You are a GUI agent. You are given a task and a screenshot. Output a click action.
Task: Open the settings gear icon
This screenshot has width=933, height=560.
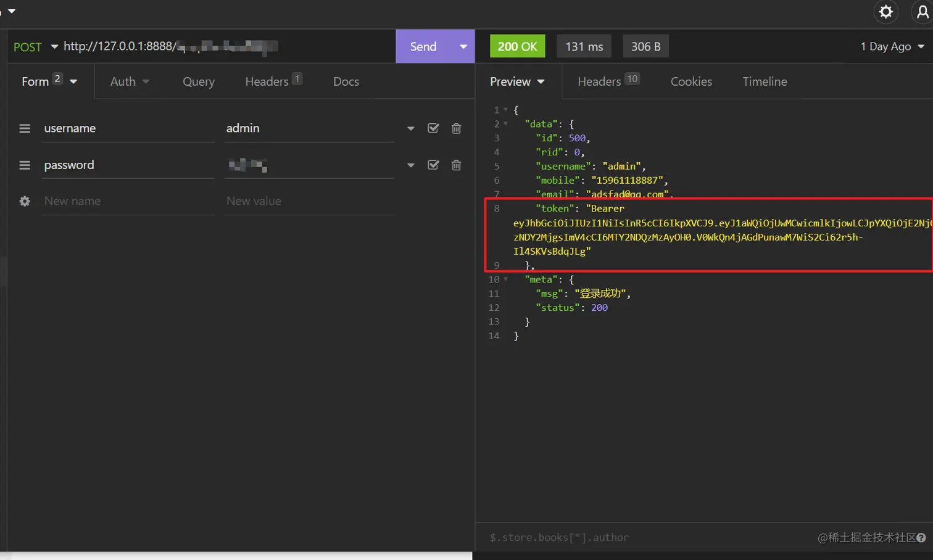coord(885,12)
